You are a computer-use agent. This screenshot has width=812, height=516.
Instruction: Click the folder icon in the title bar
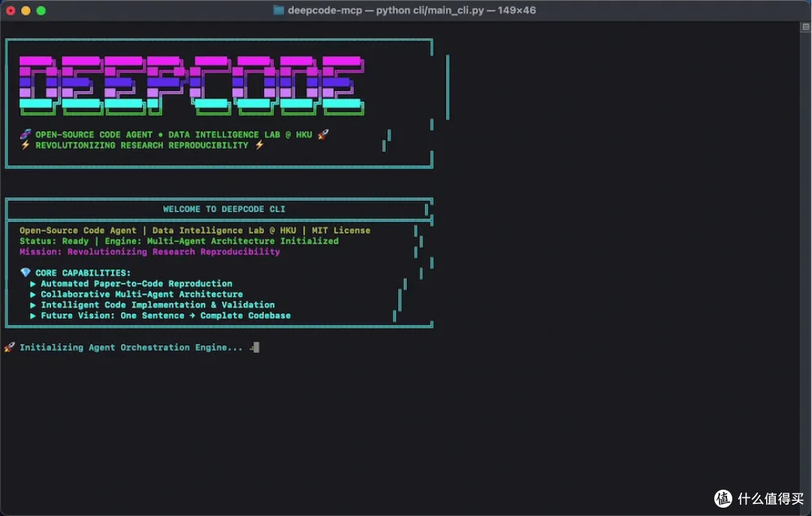(279, 10)
